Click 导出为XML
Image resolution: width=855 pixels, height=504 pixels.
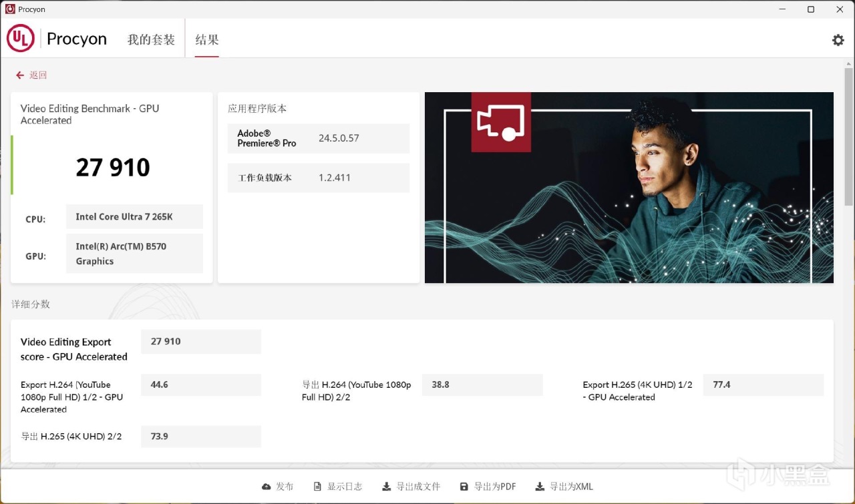[x=564, y=487]
